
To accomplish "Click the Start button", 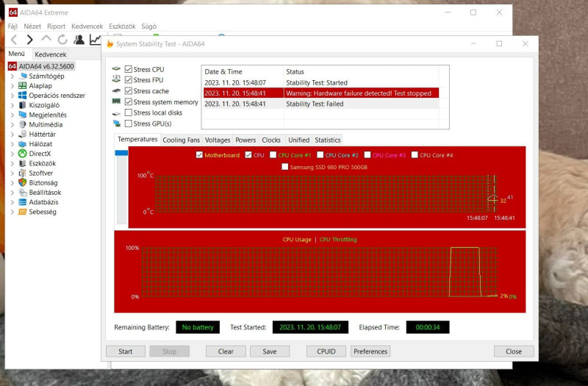I will [125, 351].
